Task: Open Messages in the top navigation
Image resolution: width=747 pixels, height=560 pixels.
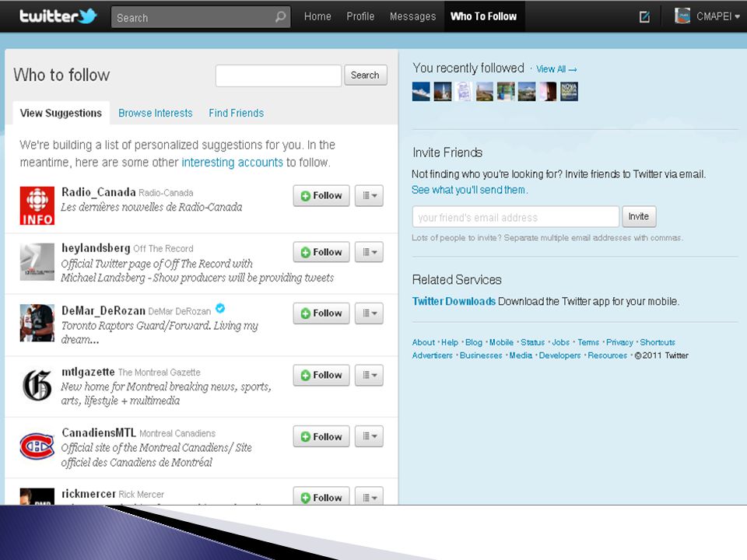Action: click(x=412, y=16)
